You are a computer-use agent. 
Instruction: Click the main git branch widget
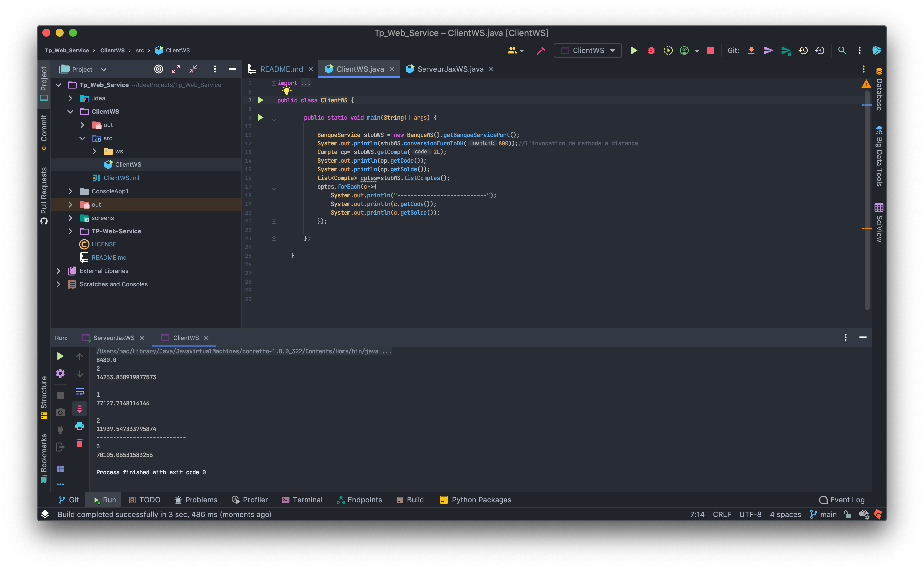(823, 514)
